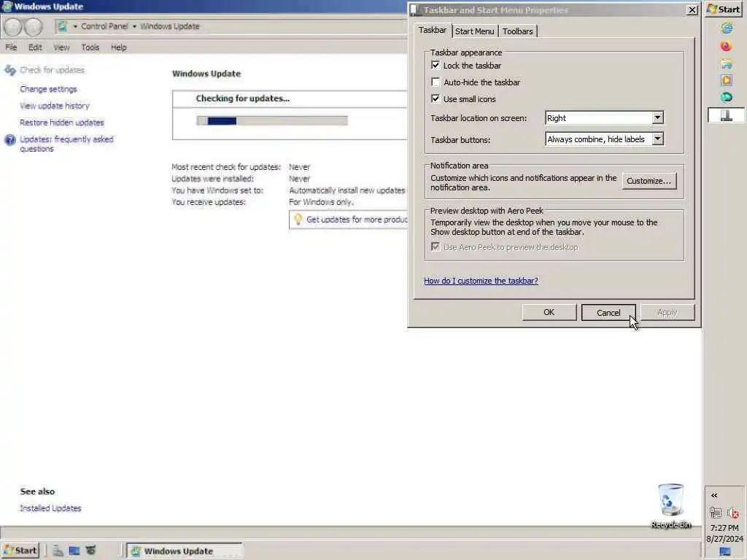Open Internet Explorer from the right taskbar

(x=727, y=28)
